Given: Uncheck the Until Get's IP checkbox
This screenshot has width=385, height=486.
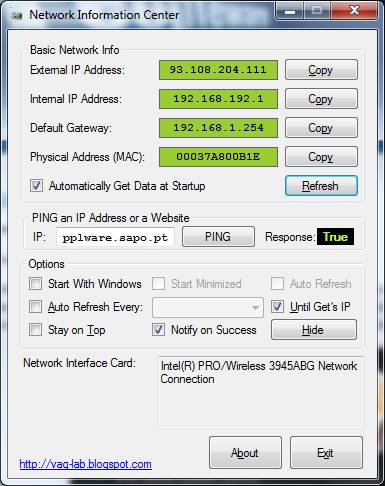Looking at the screenshot, I should 277,307.
